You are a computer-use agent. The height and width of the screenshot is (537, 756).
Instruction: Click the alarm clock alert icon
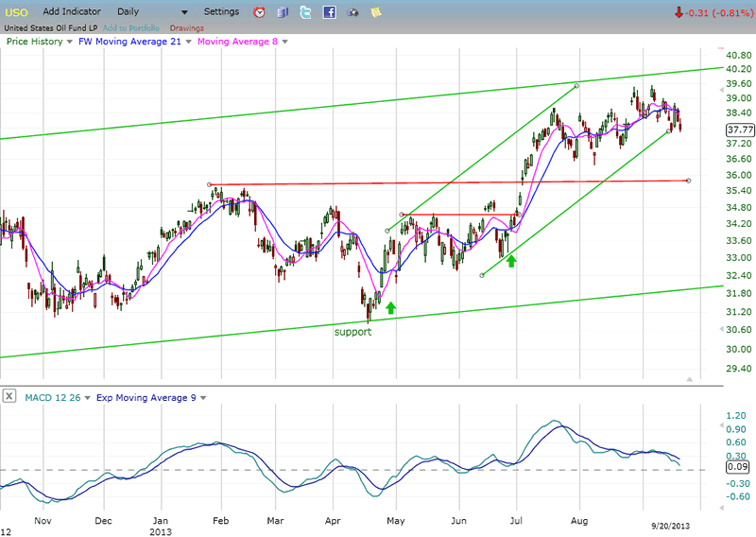[260, 12]
